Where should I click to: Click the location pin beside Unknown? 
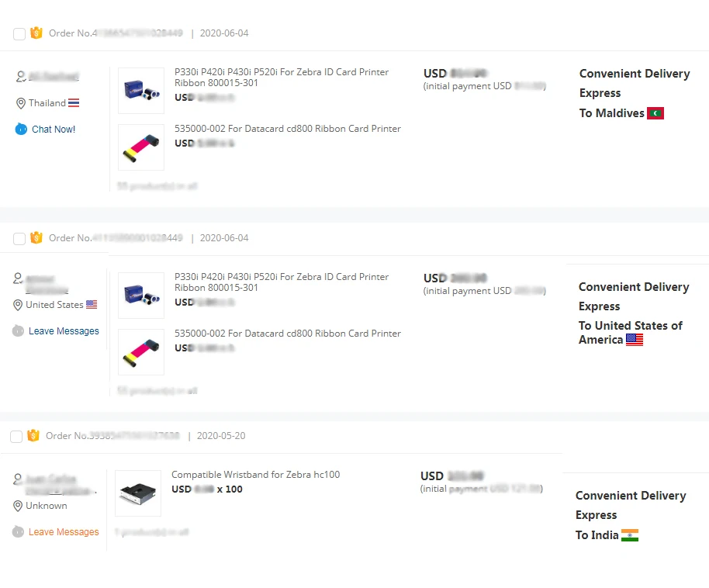point(19,506)
